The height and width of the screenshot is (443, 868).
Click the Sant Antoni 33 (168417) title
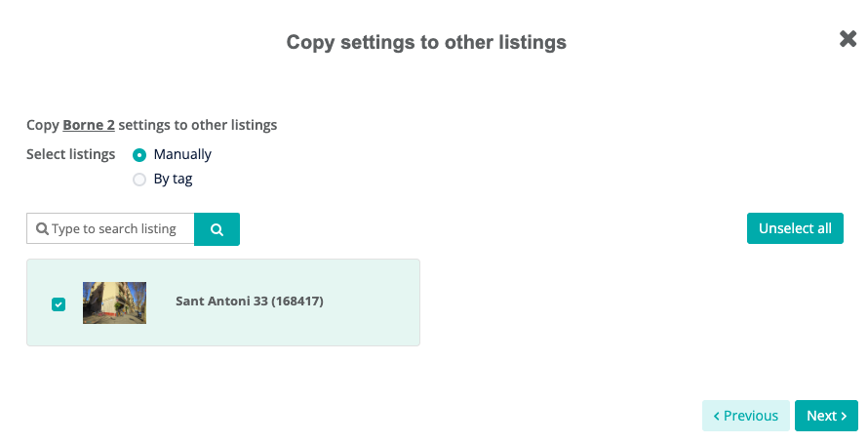(x=250, y=301)
